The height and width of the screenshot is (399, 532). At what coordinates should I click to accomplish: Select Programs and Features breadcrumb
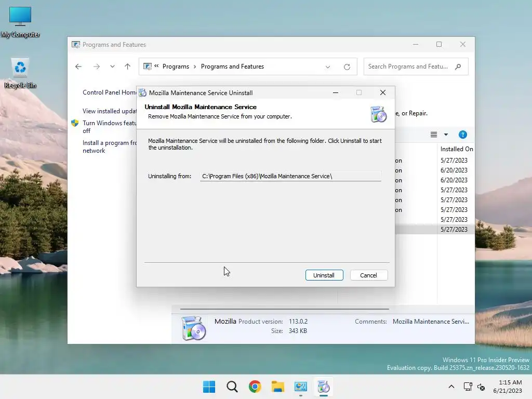tap(232, 66)
